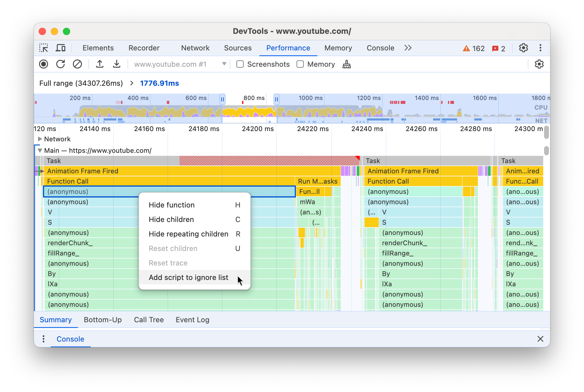Click the reload and profile icon
Image resolution: width=584 pixels, height=392 pixels.
coord(60,64)
